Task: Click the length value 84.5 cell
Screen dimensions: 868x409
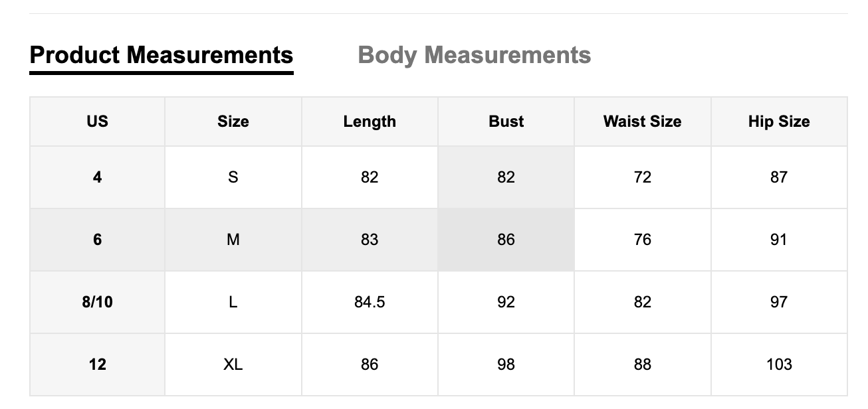Action: (370, 302)
